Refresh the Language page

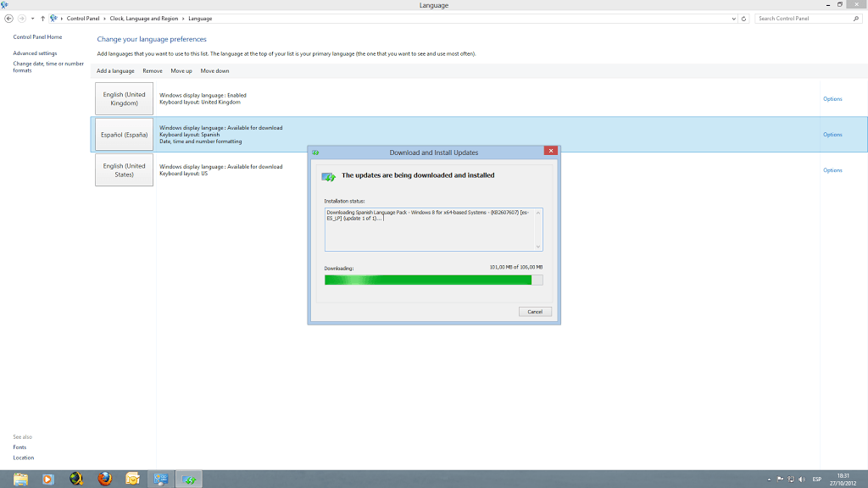744,19
